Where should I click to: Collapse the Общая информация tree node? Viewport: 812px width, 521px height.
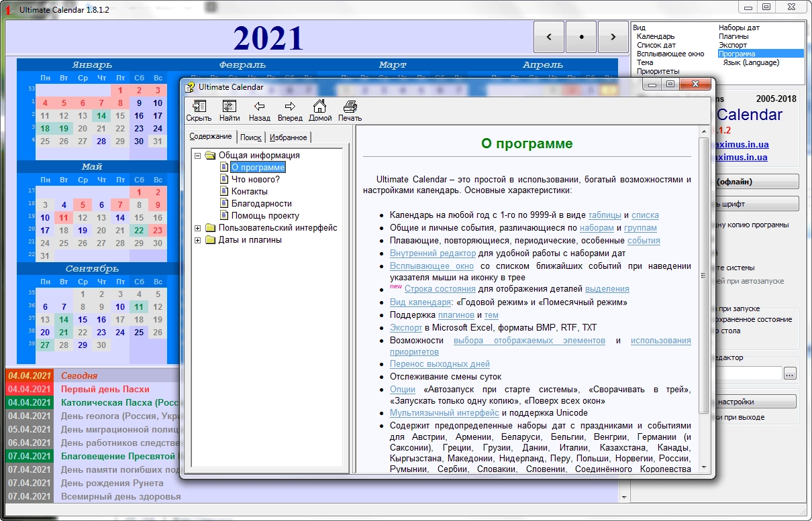point(198,156)
